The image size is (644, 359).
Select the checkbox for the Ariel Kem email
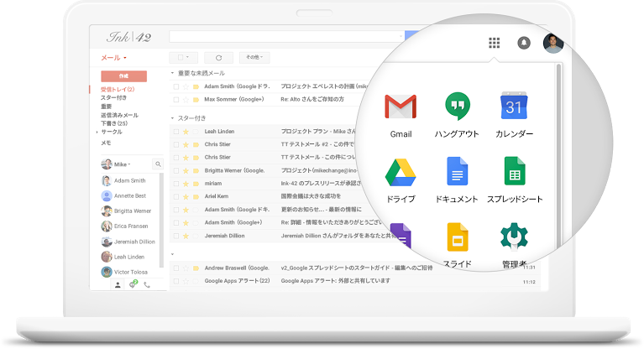(x=176, y=196)
